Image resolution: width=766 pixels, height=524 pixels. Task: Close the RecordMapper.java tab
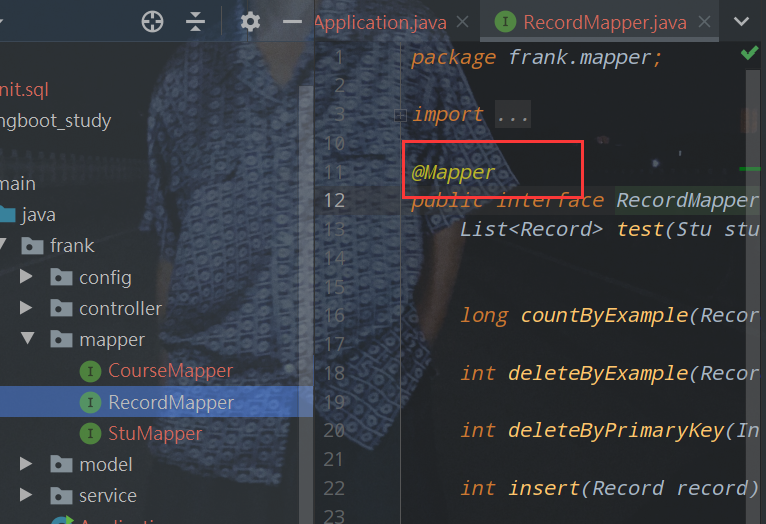point(704,22)
